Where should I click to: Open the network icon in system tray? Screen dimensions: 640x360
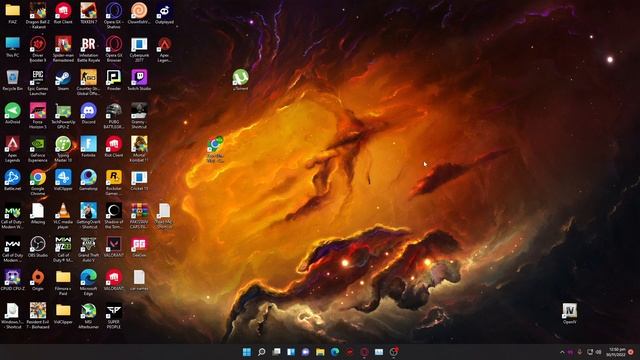(x=590, y=352)
